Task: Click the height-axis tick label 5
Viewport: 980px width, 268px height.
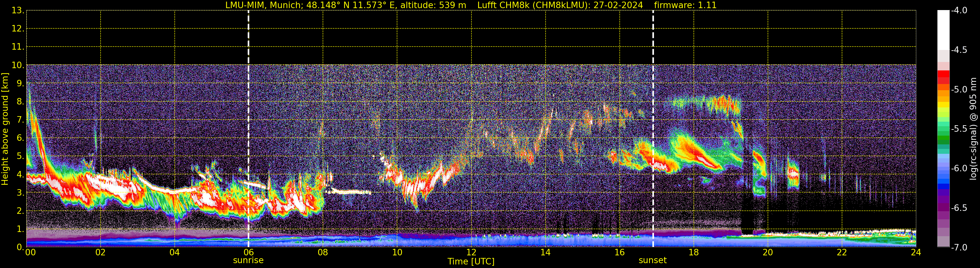Action: (x=20, y=156)
